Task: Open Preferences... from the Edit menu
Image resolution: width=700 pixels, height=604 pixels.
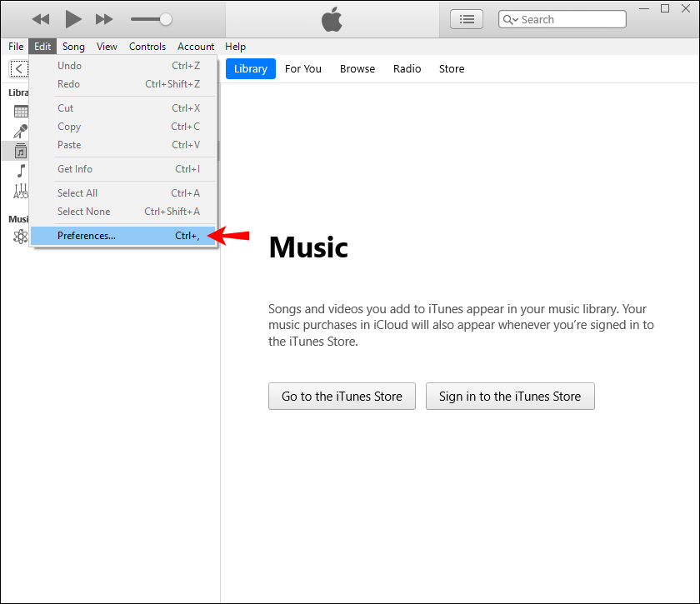Action: [x=123, y=236]
